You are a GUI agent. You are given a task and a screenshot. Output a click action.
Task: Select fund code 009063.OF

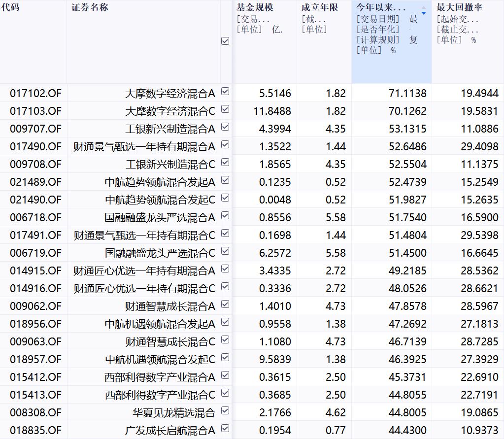(35, 341)
